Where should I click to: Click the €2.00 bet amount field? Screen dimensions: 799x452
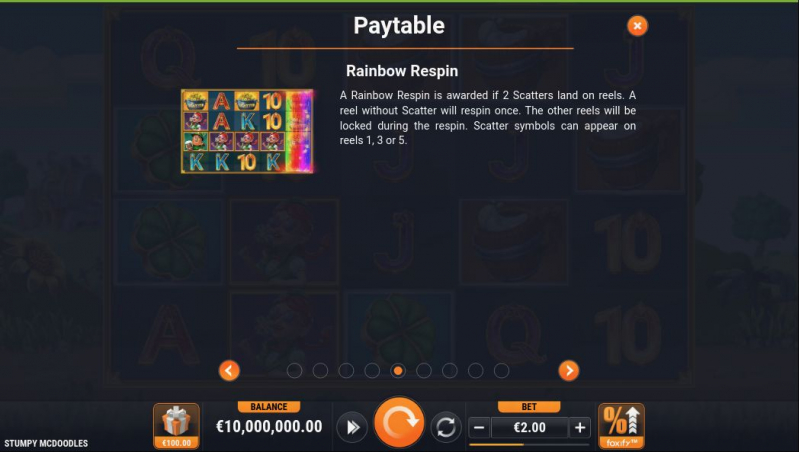click(529, 428)
